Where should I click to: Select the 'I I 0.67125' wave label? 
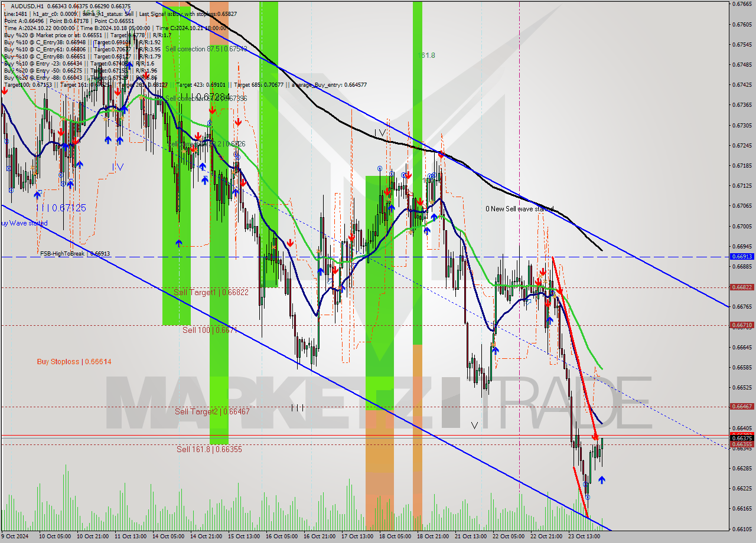[61, 208]
